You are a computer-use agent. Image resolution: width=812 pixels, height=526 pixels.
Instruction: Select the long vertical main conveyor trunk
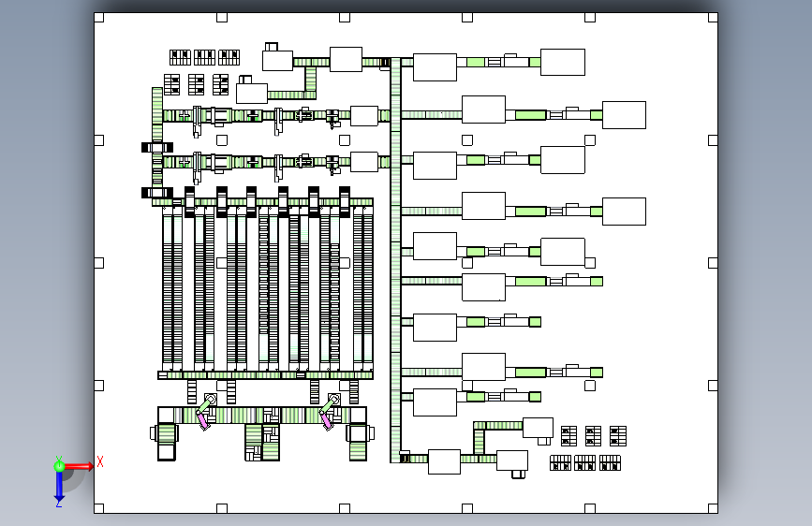(x=395, y=260)
